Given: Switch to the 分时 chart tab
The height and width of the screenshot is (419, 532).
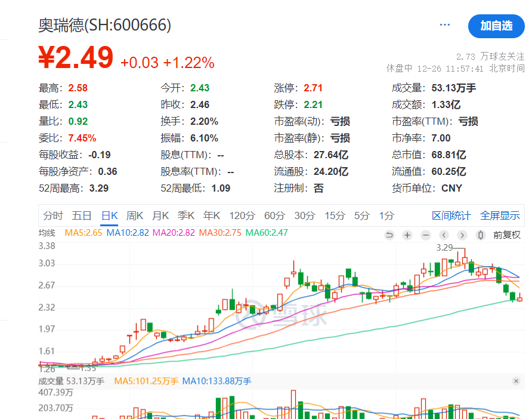Looking at the screenshot, I should coord(54,215).
